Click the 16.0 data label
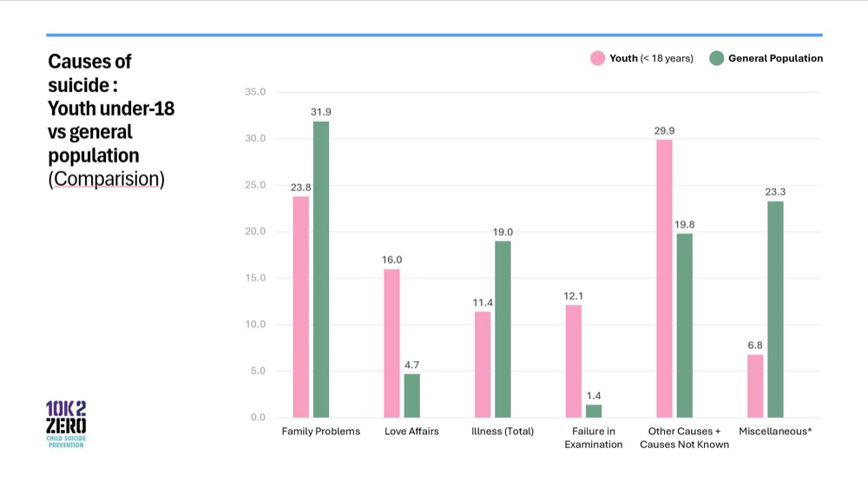The width and height of the screenshot is (868, 488). [x=391, y=260]
